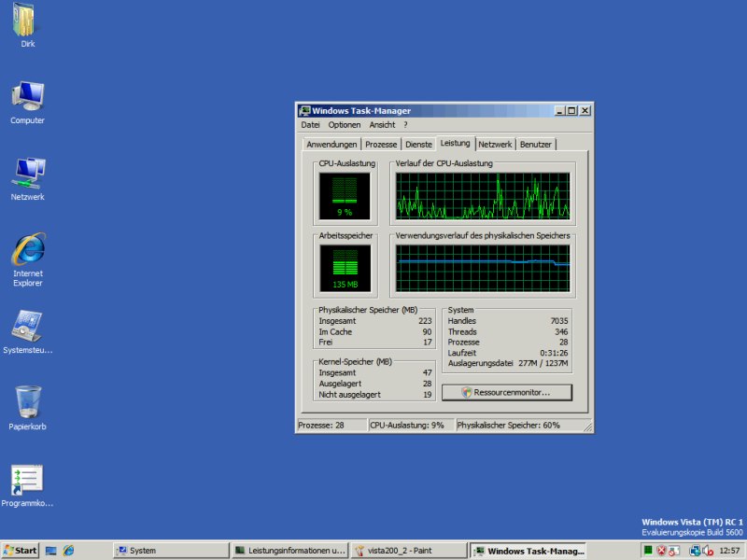Switch to the Prozesse tab
Screen dimensions: 747x560
click(381, 145)
